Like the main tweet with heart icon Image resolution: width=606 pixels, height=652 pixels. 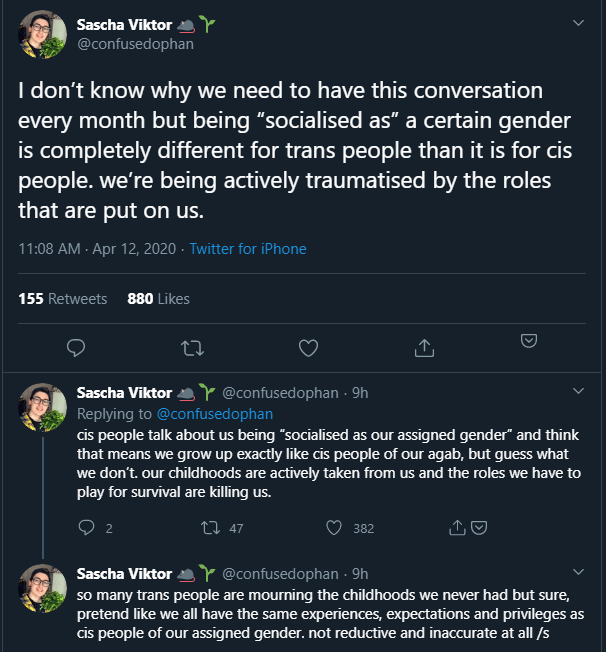pos(309,347)
